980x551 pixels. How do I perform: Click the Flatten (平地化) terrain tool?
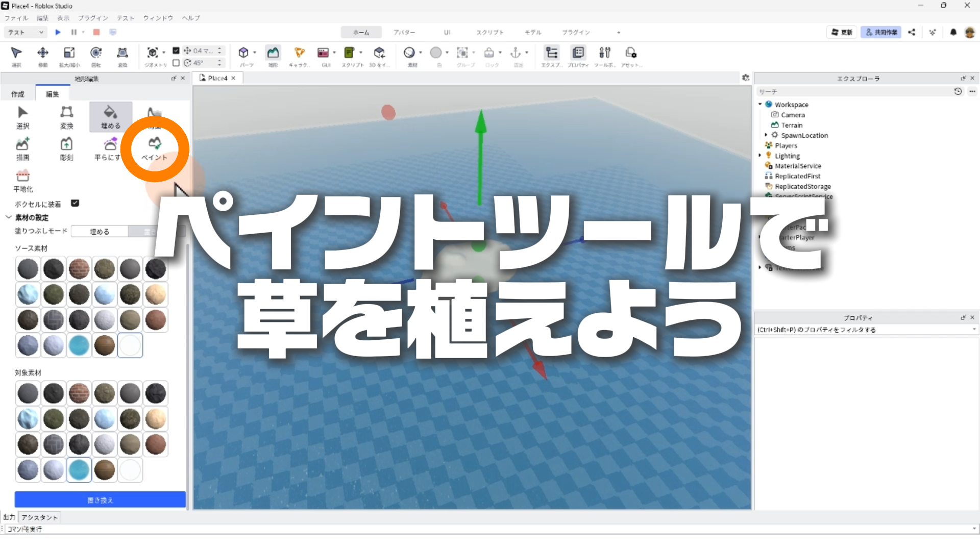click(23, 180)
